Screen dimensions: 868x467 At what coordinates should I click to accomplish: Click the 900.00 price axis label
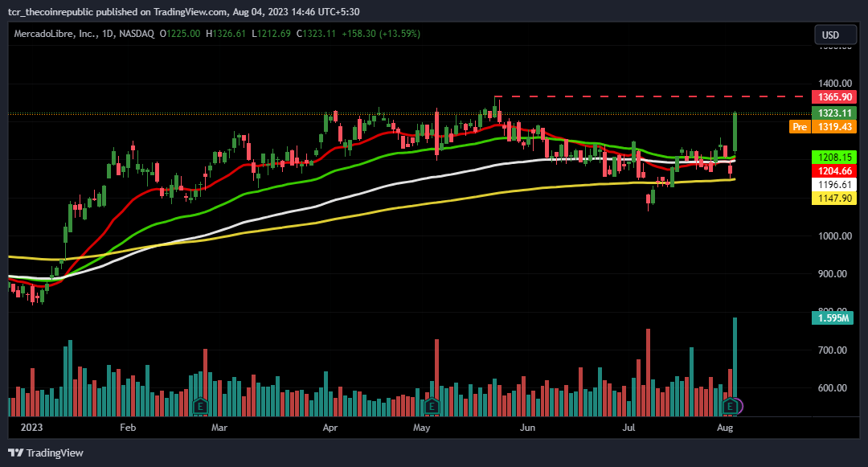pos(833,274)
